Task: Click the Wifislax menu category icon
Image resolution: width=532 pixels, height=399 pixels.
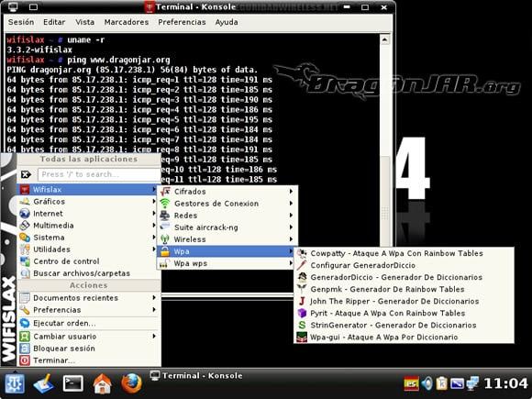Action: [x=25, y=189]
